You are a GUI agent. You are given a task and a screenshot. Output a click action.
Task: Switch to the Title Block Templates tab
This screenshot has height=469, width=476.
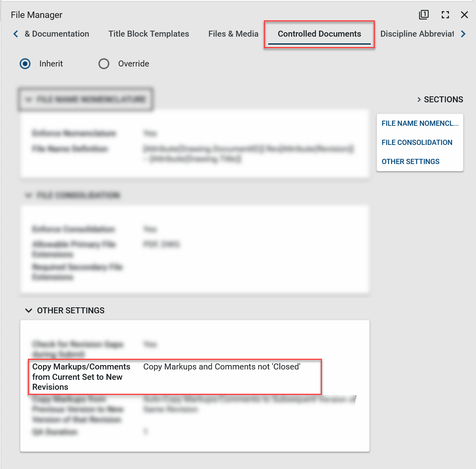point(148,34)
